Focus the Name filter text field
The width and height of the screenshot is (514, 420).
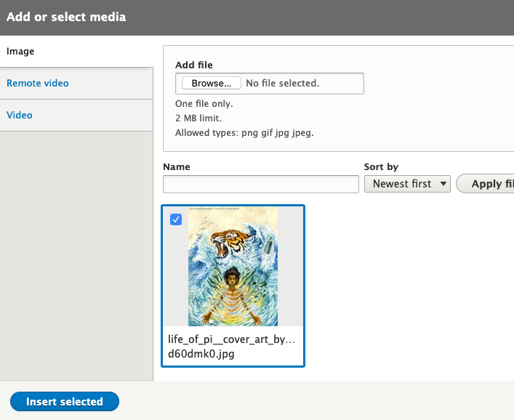tap(261, 184)
